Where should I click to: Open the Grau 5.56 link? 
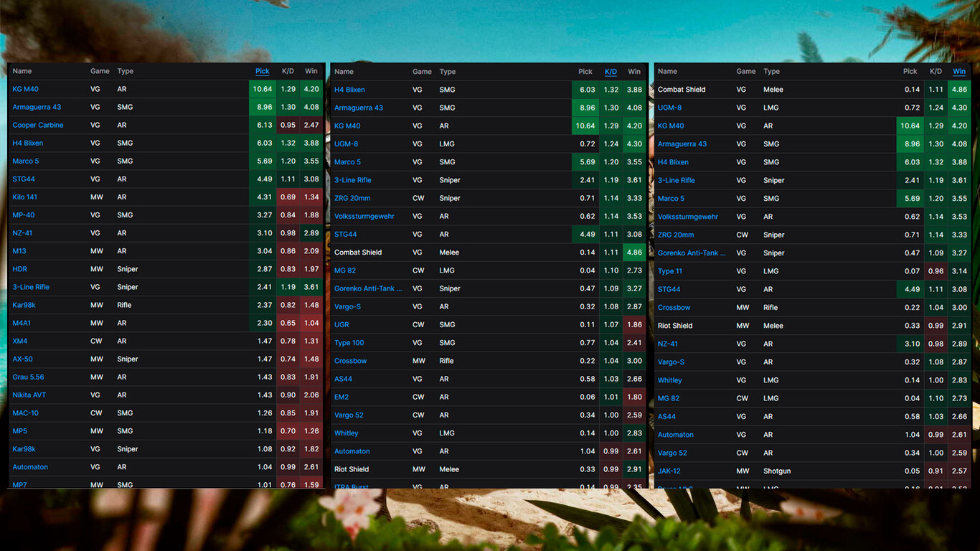(x=28, y=377)
